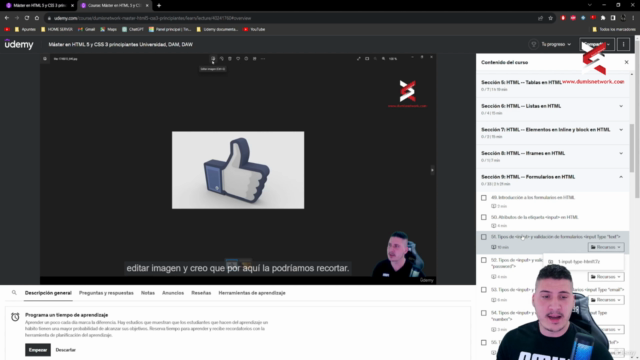Open Recursos dropdown for lecture 51

(x=606, y=247)
